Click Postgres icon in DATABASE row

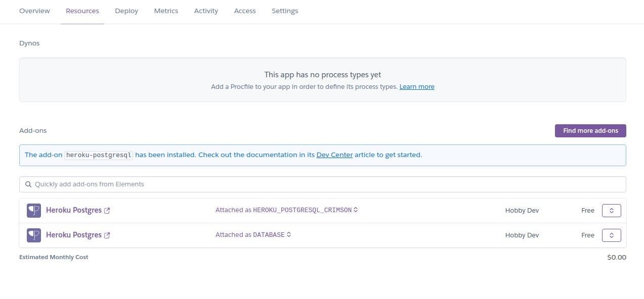[x=34, y=235]
